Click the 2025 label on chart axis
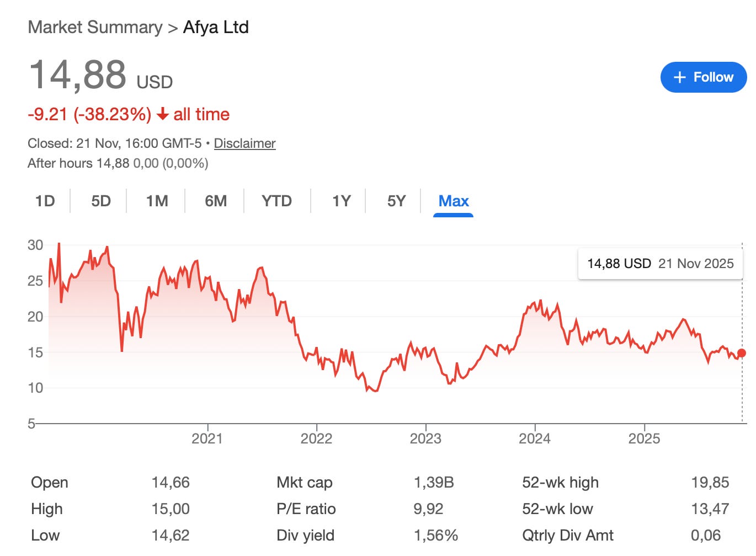 [x=644, y=439]
